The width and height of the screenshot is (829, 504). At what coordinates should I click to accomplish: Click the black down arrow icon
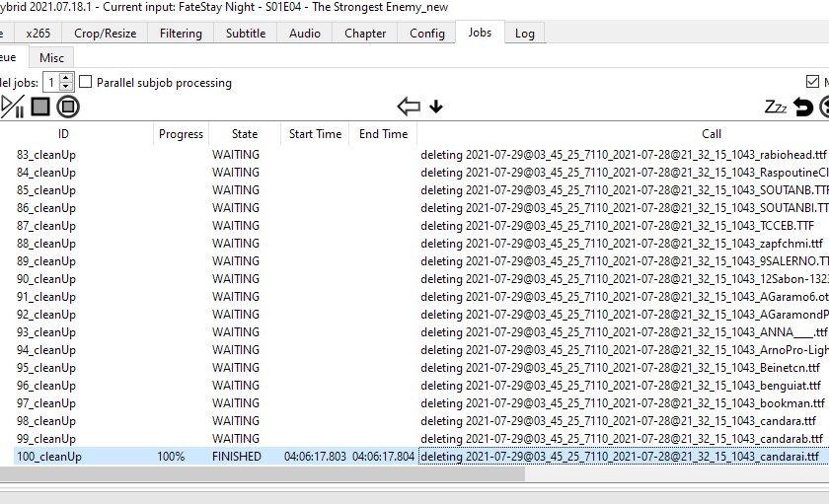pyautogui.click(x=436, y=107)
